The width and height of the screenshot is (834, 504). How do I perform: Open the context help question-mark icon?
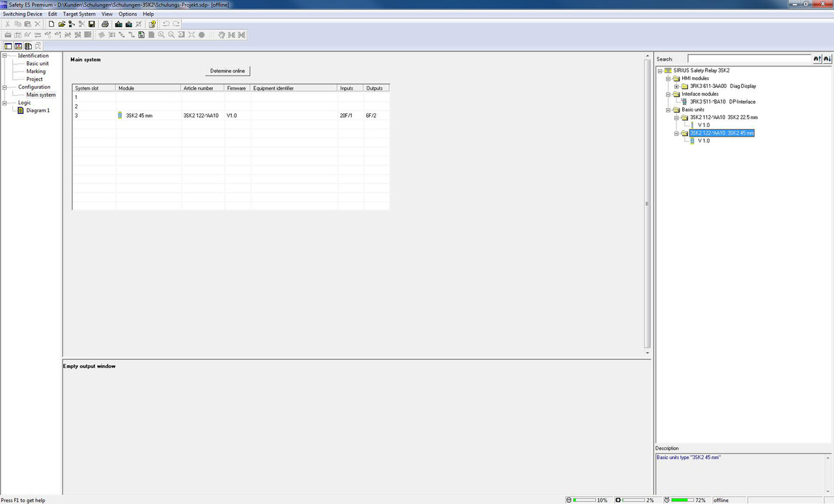tap(152, 24)
